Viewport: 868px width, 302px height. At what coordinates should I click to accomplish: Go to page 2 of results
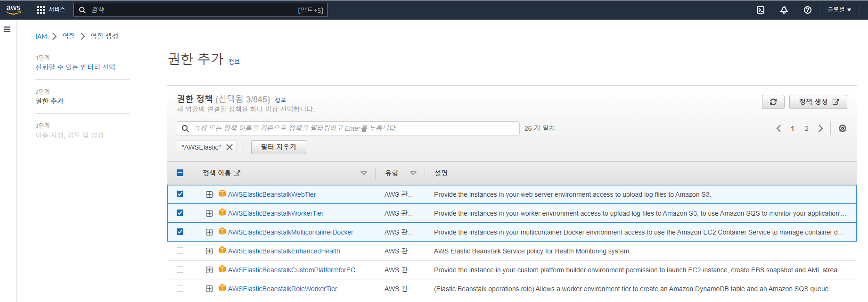pyautogui.click(x=807, y=128)
